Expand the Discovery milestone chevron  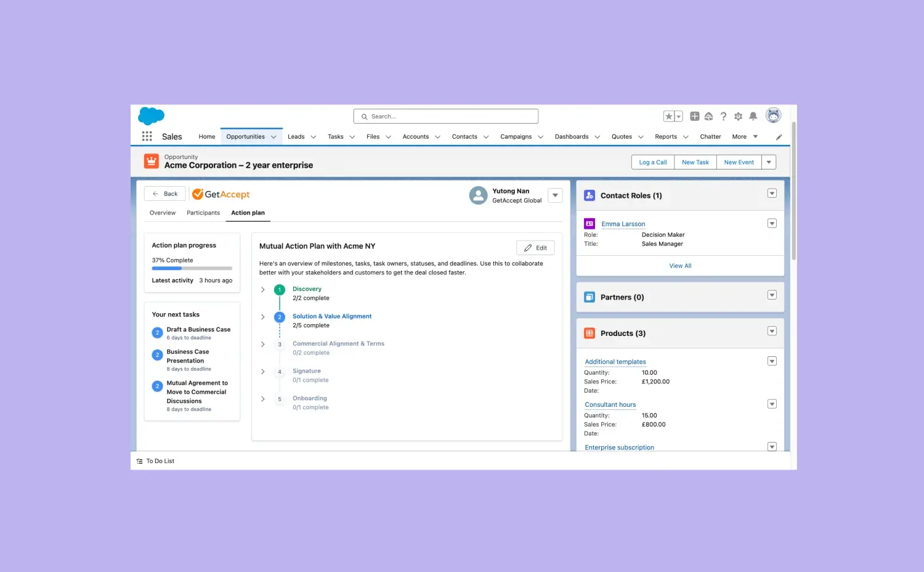click(x=263, y=289)
